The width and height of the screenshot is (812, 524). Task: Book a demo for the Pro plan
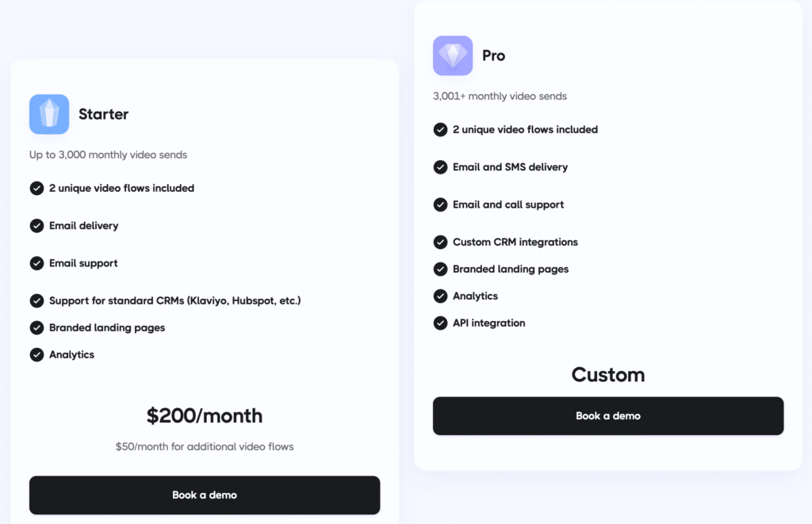point(608,415)
